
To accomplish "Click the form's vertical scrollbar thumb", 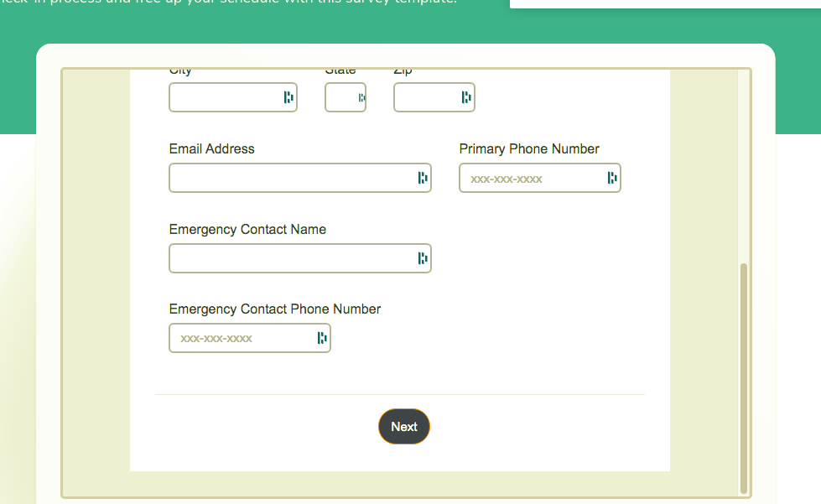I will 744,377.
